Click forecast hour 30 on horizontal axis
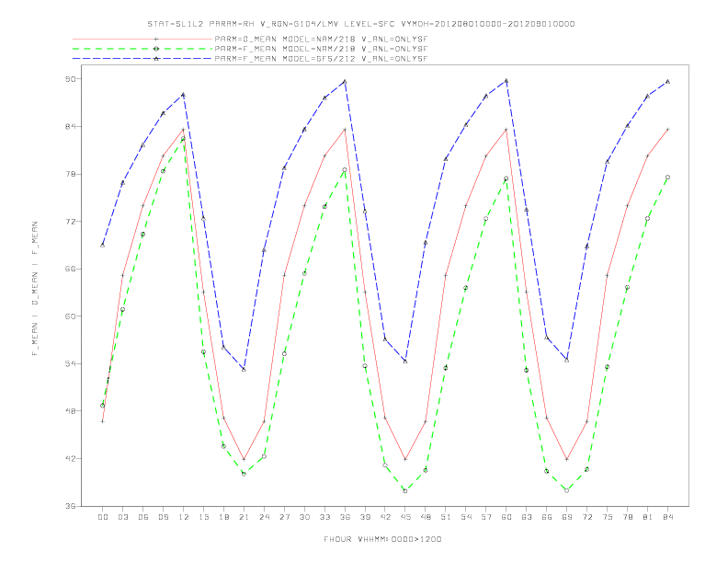Image resolution: width=728 pixels, height=563 pixels. click(x=304, y=517)
